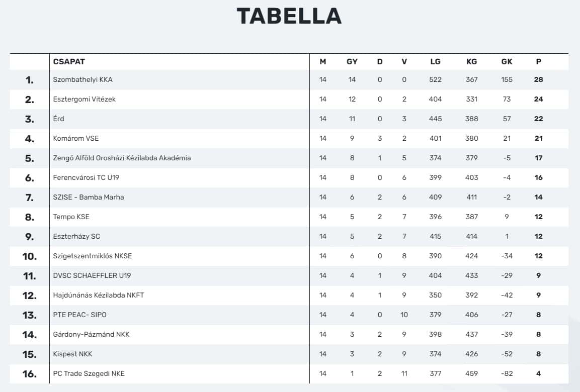Select DVSC SCHAEFFLER U19 row
The width and height of the screenshot is (580, 392).
(x=289, y=275)
